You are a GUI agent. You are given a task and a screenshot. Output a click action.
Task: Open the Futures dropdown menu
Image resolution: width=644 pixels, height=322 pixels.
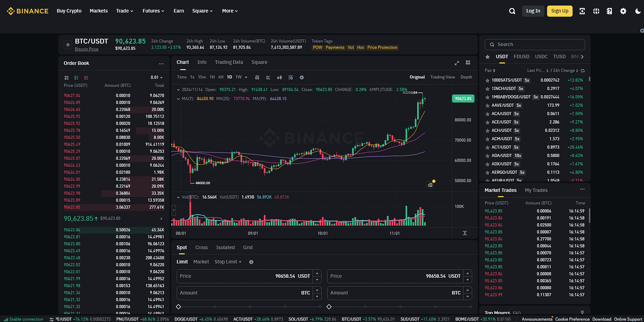tap(154, 11)
